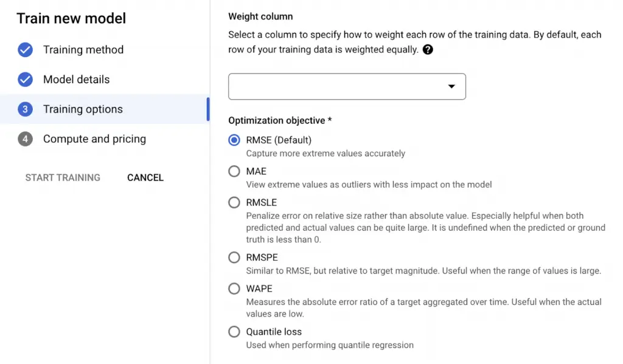The image size is (623, 364).
Task: Click the RMSE (Default) label text
Action: point(279,140)
